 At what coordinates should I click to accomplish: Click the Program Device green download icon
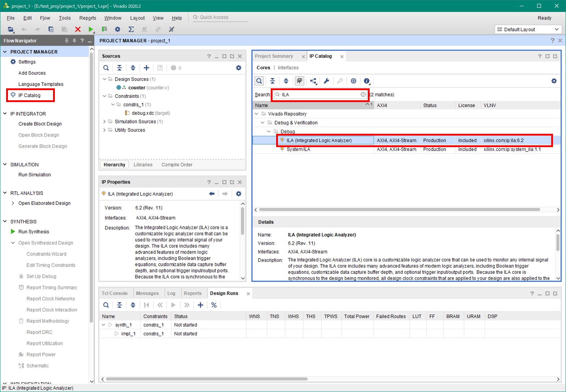[104, 29]
